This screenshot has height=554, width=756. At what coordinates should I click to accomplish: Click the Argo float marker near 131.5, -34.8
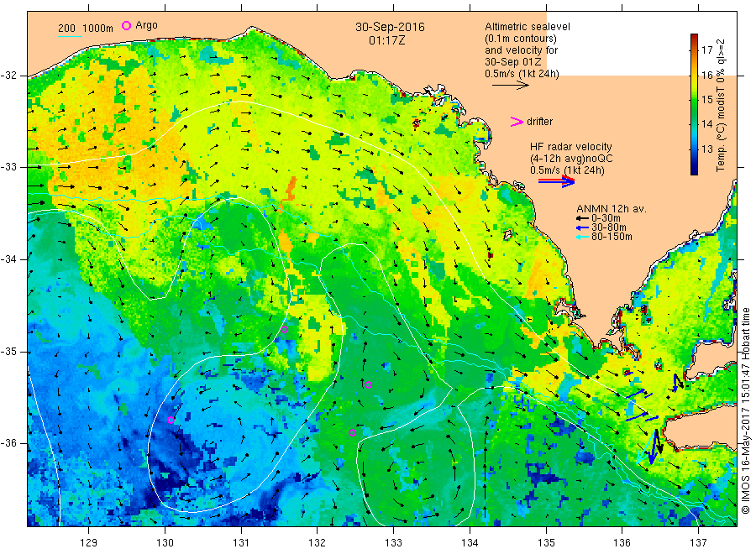point(285,330)
